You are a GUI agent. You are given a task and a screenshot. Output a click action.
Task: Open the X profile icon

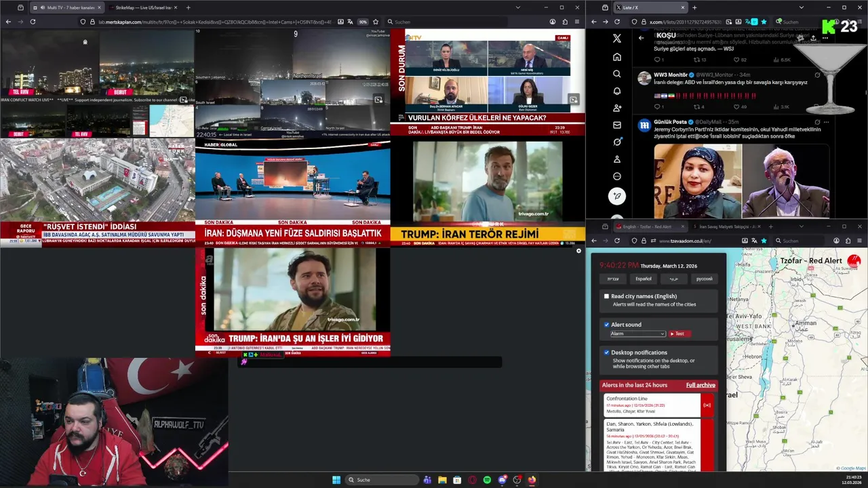616,159
